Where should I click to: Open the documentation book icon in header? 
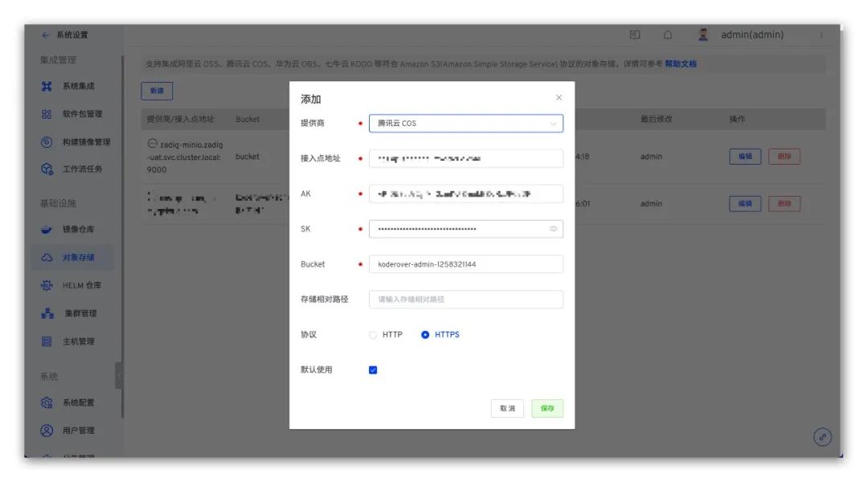[634, 35]
